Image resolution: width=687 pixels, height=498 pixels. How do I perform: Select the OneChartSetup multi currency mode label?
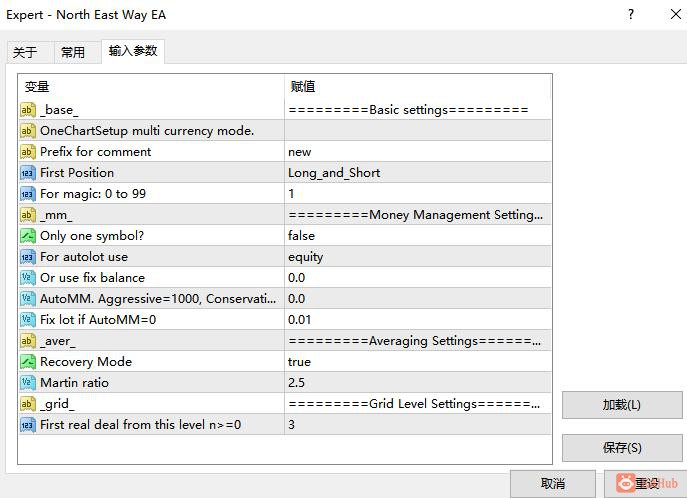(x=147, y=131)
